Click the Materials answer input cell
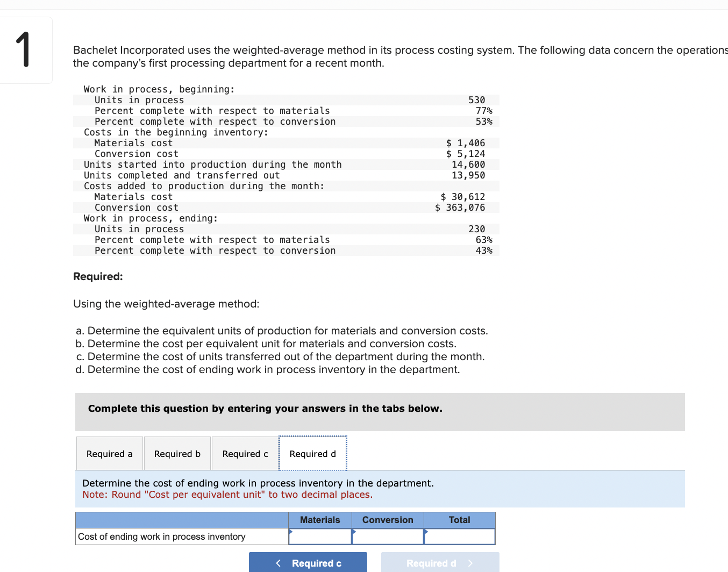Image resolution: width=728 pixels, height=572 pixels. [x=322, y=536]
